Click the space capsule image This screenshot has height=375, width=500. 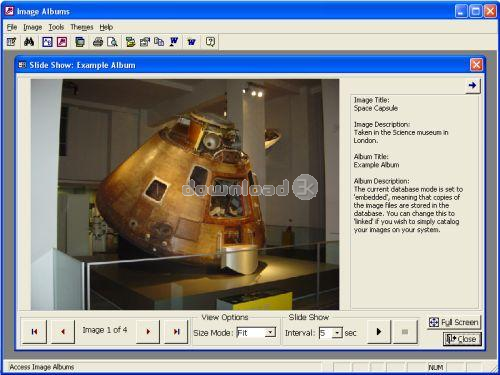coord(185,194)
